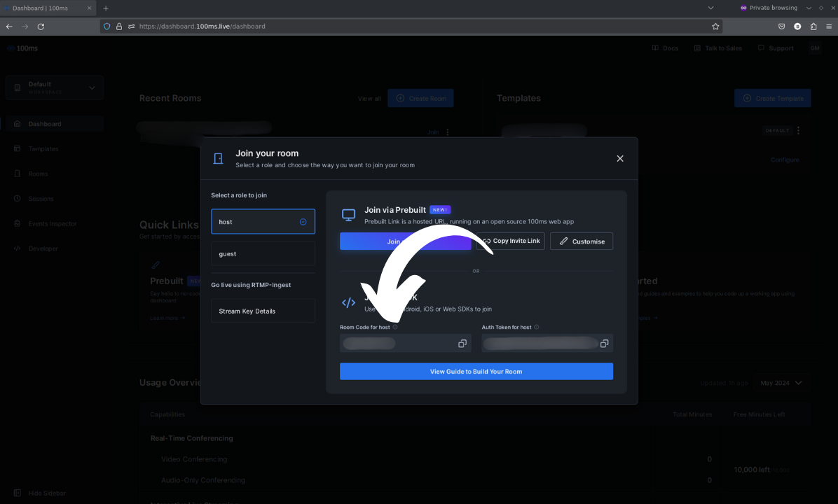Screen dimensions: 838x504
Task: Click Create Template button
Action: click(x=773, y=98)
